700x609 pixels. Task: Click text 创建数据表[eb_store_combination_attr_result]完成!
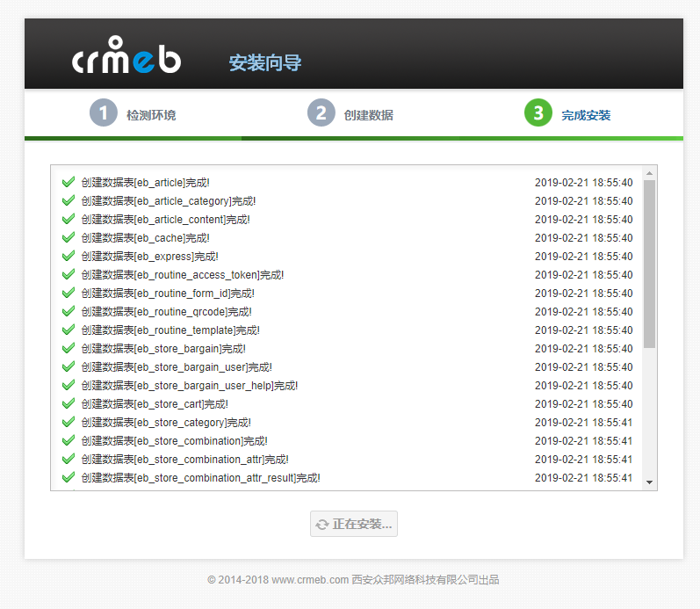click(x=201, y=478)
